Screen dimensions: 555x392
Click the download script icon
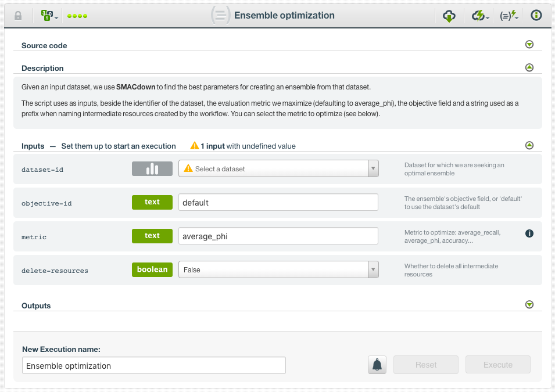click(x=449, y=16)
